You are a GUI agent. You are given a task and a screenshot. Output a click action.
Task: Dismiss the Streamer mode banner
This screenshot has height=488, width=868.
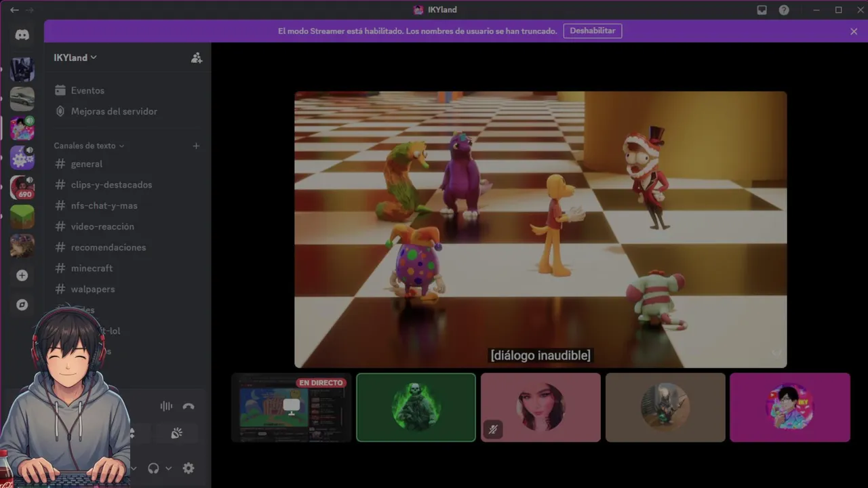[x=854, y=31]
